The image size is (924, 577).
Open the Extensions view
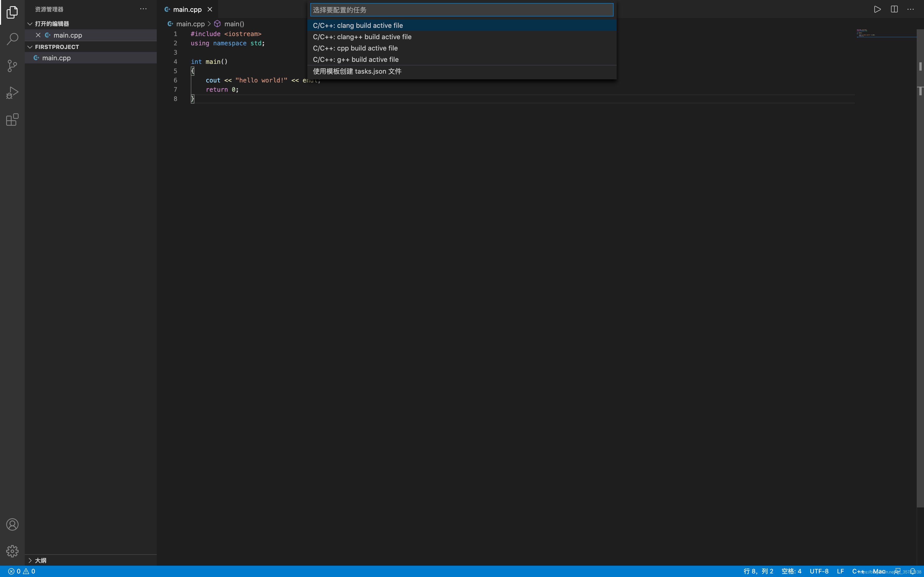pyautogui.click(x=12, y=120)
